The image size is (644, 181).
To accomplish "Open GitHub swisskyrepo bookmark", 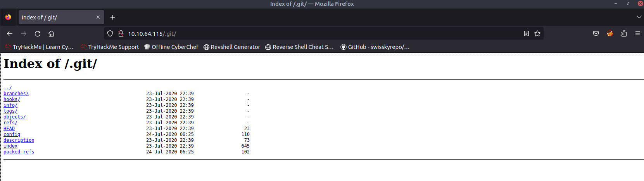I will pos(375,47).
